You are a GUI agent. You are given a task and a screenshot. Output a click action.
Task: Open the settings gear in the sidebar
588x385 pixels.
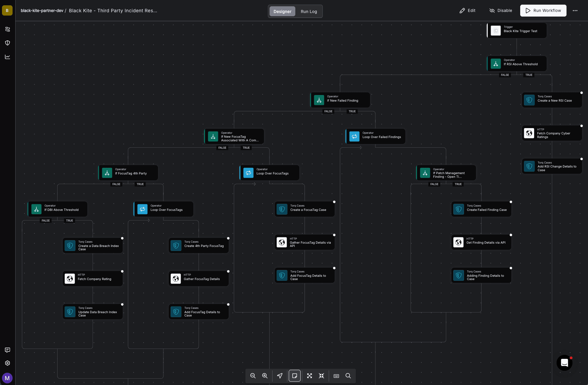click(7, 363)
